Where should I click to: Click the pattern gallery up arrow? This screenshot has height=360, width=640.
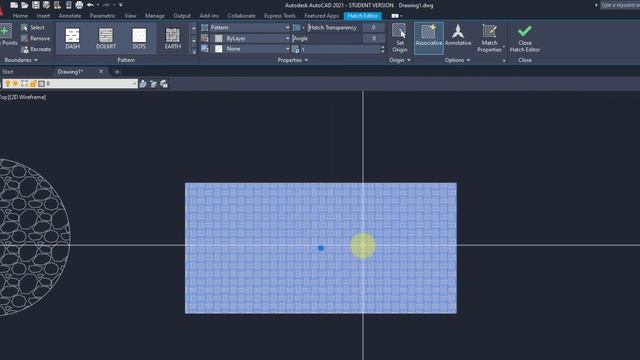(x=194, y=28)
